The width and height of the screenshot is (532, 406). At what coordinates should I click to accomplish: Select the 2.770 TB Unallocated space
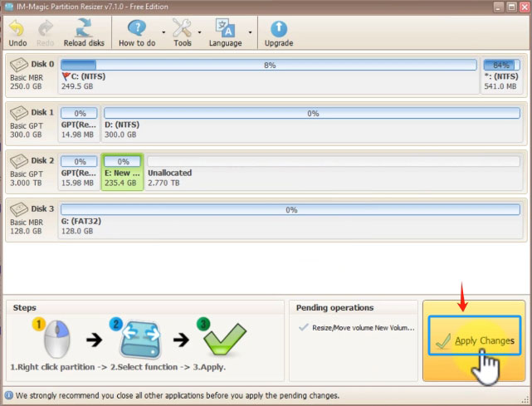pos(334,171)
